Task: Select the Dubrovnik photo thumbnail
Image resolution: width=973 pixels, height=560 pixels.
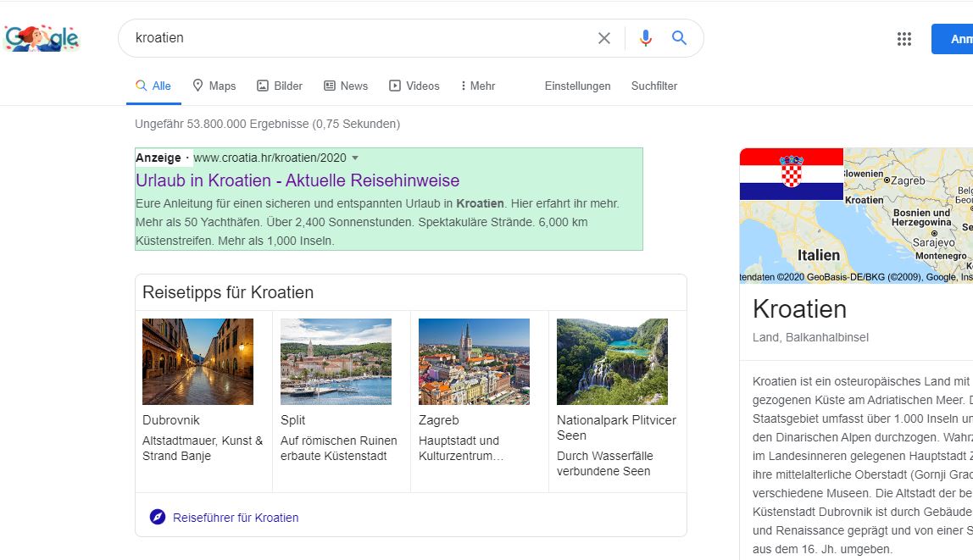Action: click(197, 362)
